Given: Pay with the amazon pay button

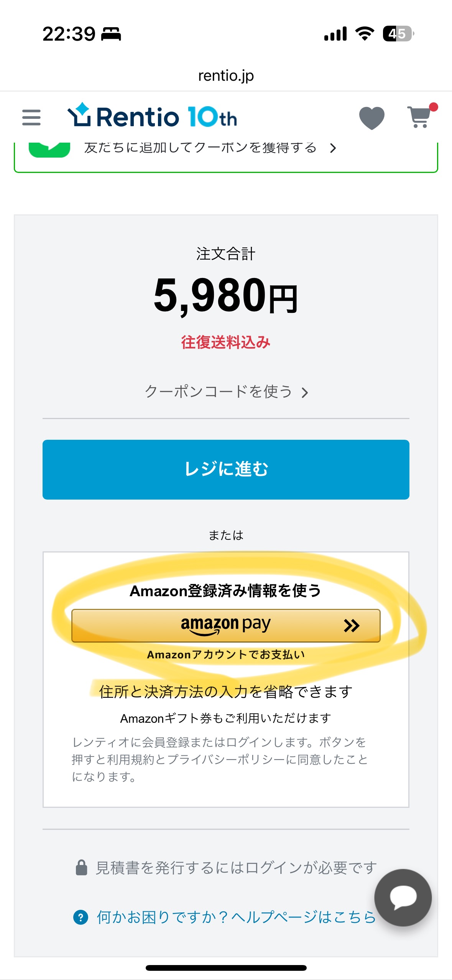Looking at the screenshot, I should click(225, 625).
